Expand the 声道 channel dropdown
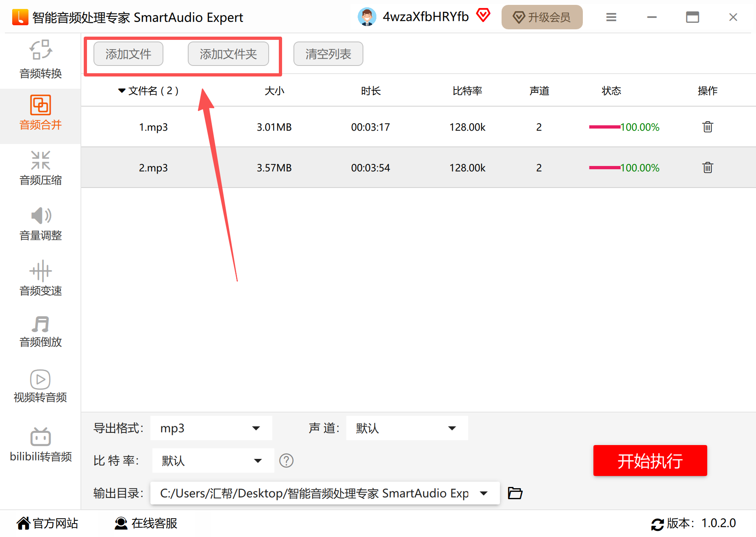The width and height of the screenshot is (756, 537). [407, 428]
